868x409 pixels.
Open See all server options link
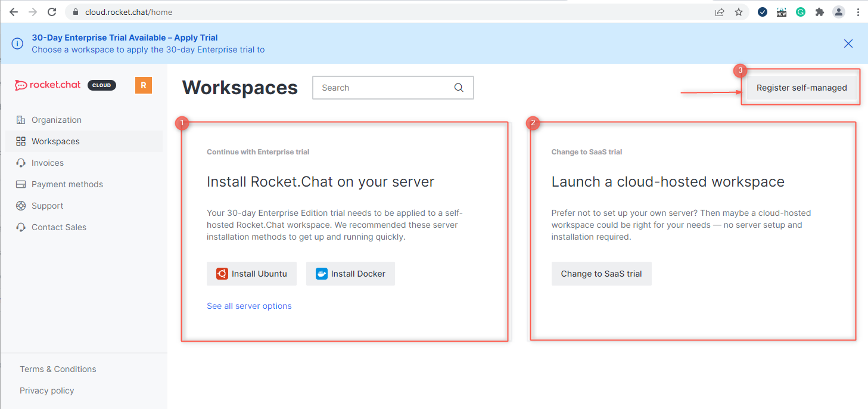(x=249, y=306)
